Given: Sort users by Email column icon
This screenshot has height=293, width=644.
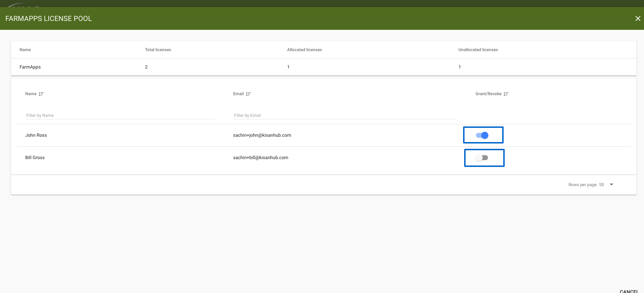Looking at the screenshot, I should point(248,94).
